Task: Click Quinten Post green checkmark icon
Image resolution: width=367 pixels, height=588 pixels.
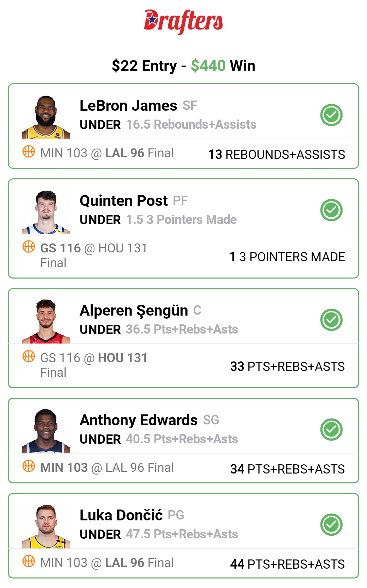Action: coord(331,210)
